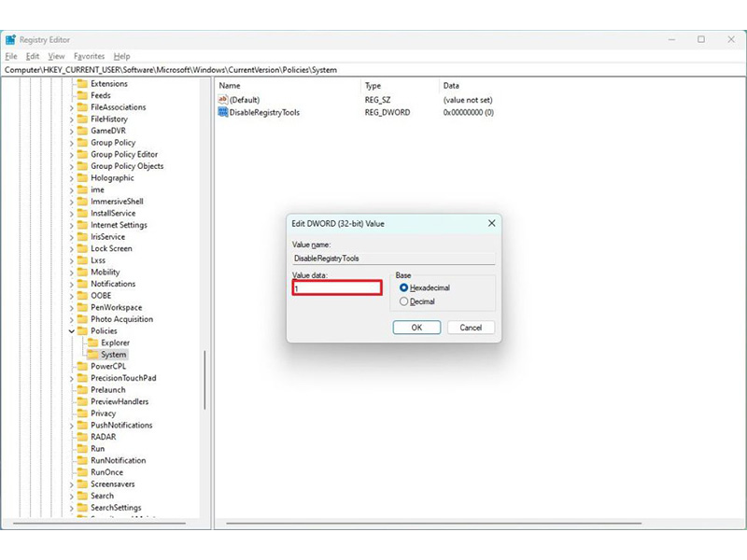Click the Explorer subkey folder icon

92,343
